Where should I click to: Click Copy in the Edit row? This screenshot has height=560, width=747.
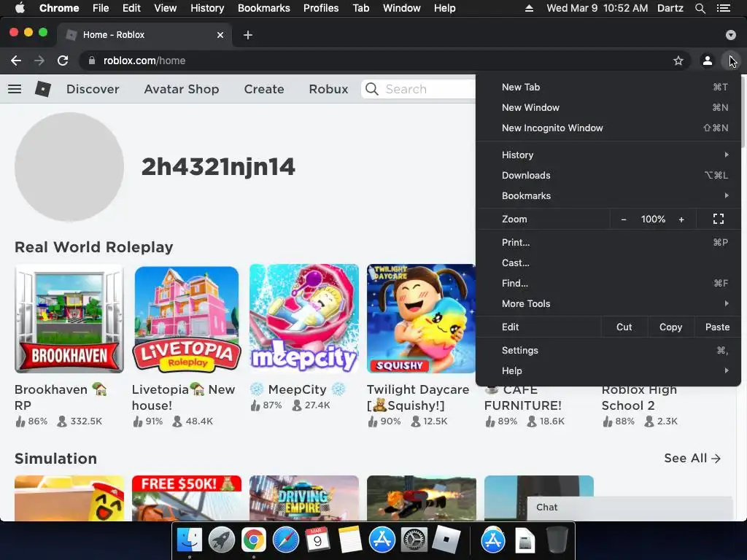[671, 327]
